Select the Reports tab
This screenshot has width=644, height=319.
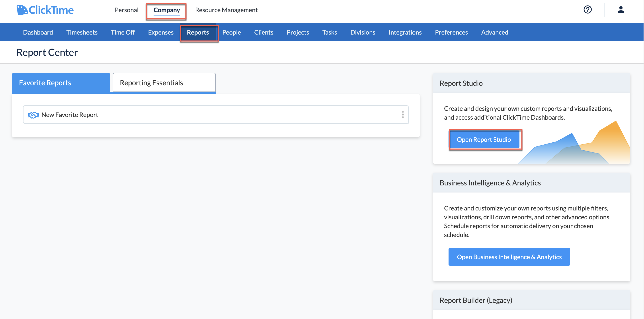click(x=198, y=32)
